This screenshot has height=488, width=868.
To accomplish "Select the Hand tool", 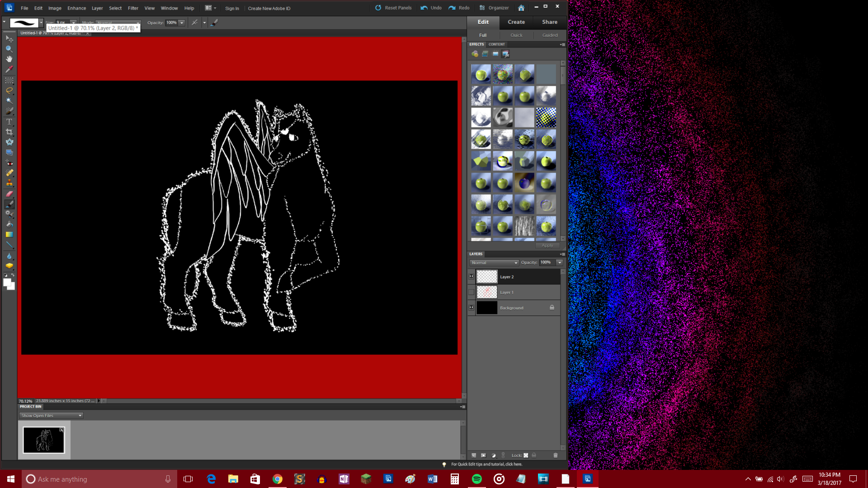I will 9,59.
